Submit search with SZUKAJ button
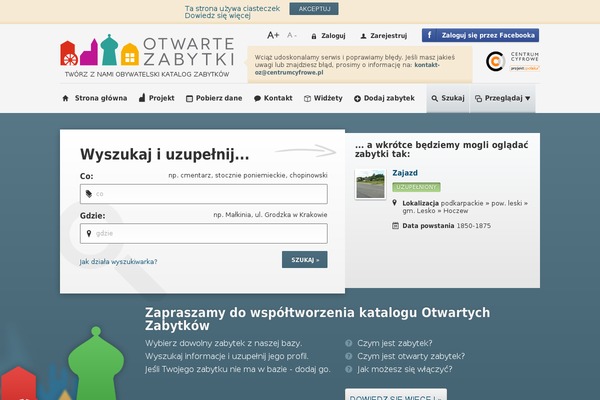The width and height of the screenshot is (600, 400). pyautogui.click(x=305, y=260)
